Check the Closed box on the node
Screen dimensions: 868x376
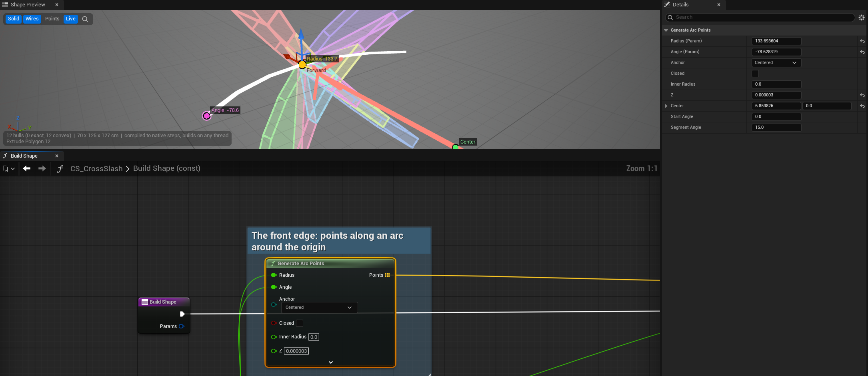pyautogui.click(x=300, y=323)
